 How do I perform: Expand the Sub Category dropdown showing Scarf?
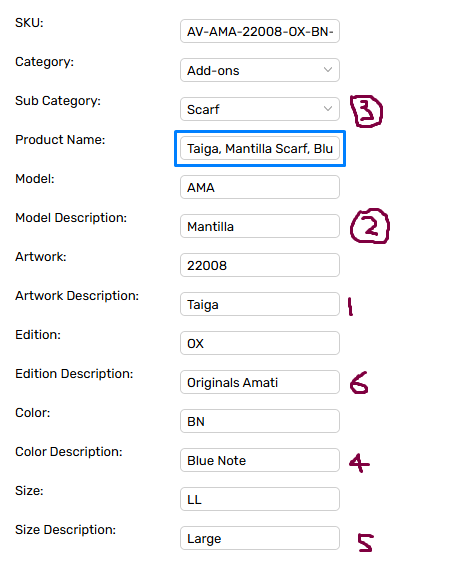[260, 109]
